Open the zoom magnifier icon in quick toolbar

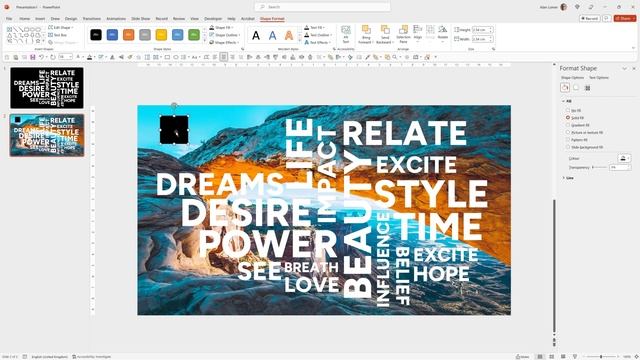tap(395, 57)
